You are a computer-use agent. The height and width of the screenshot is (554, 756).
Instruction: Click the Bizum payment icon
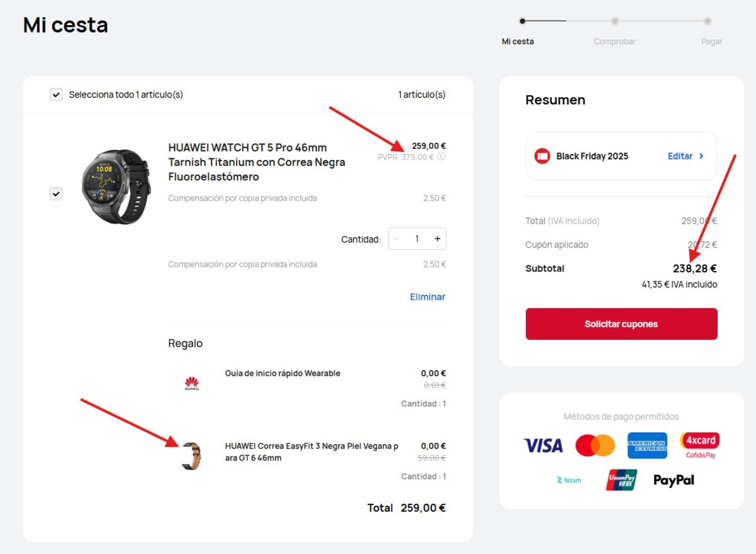[x=569, y=479]
